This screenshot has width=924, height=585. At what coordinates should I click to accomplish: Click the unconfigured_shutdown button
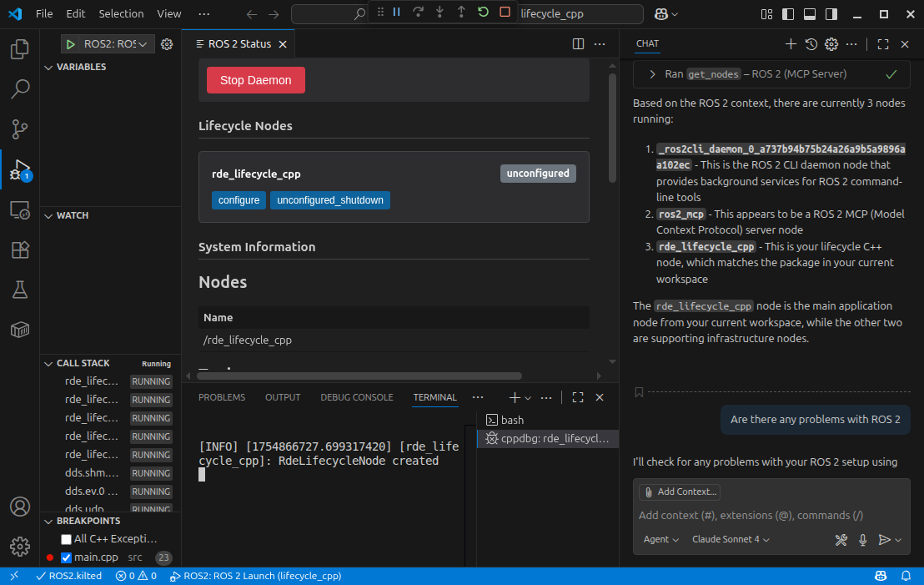point(330,200)
